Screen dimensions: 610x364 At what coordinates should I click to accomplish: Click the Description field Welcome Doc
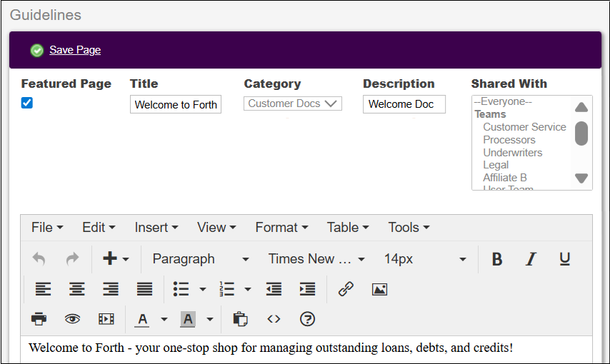tap(404, 104)
